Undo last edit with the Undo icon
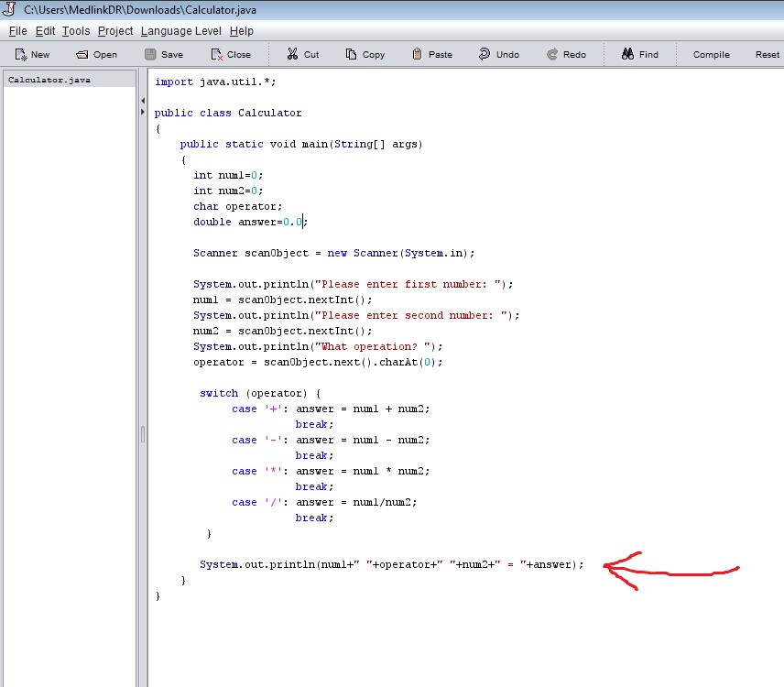 [x=498, y=54]
